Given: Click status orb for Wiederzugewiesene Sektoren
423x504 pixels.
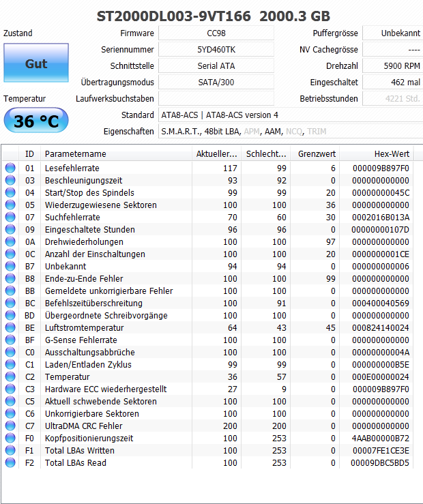Looking at the screenshot, I should tap(10, 205).
